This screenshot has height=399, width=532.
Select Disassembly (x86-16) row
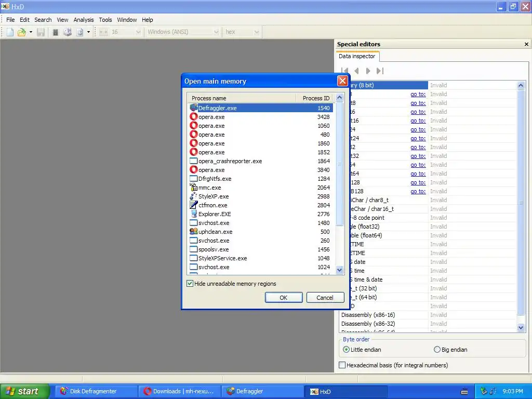point(428,315)
